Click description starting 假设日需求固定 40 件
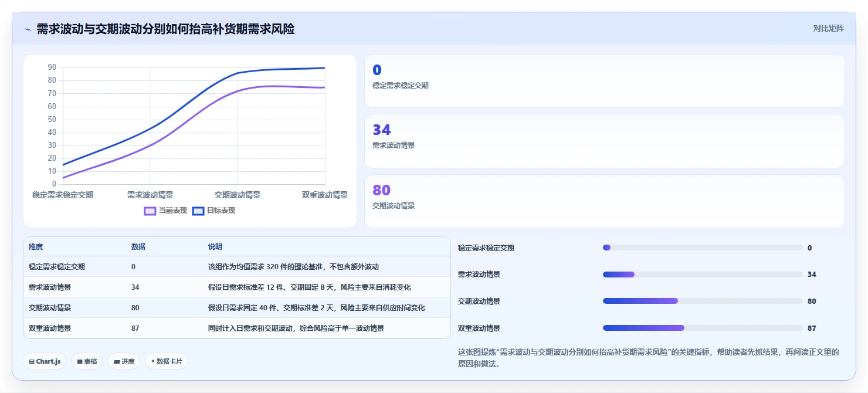The height and width of the screenshot is (393, 868). pos(317,307)
